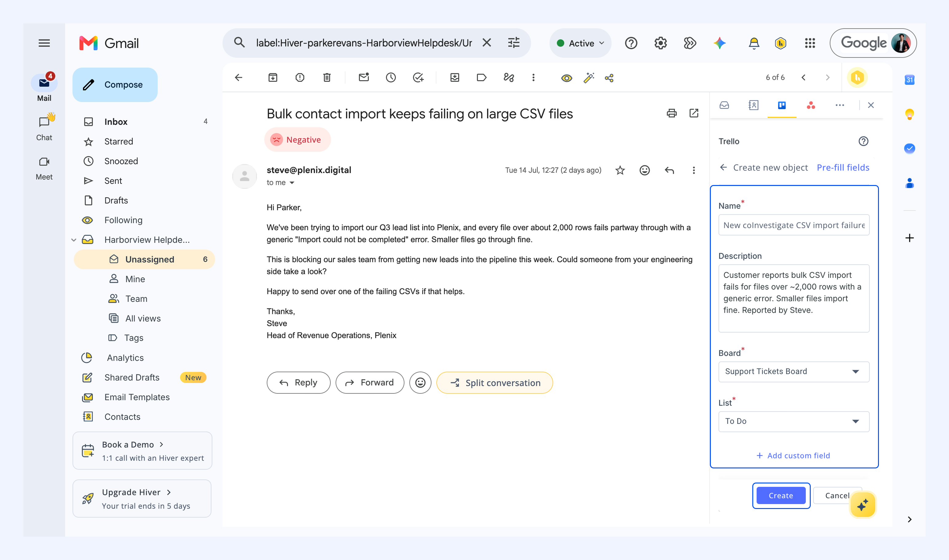Image resolution: width=949 pixels, height=560 pixels.
Task: Open Gemini sparkle icon in header
Action: pyautogui.click(x=719, y=43)
